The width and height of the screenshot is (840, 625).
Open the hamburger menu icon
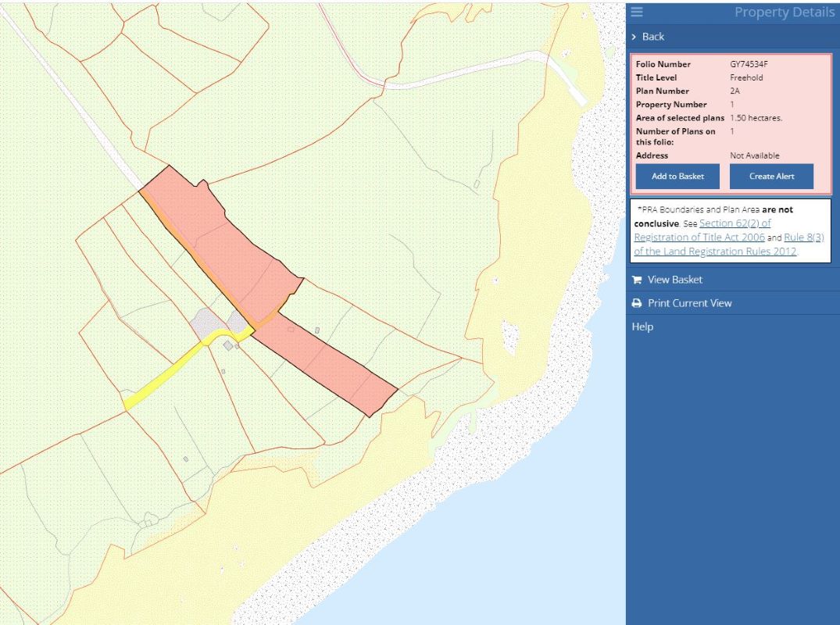[x=637, y=12]
